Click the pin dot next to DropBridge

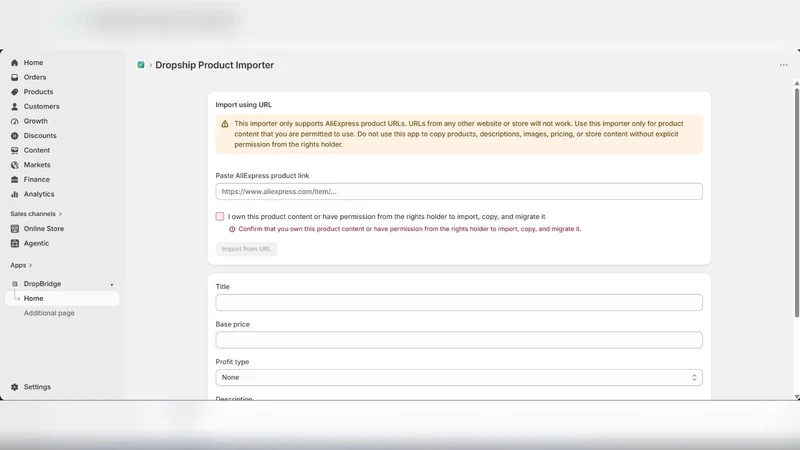pos(112,285)
